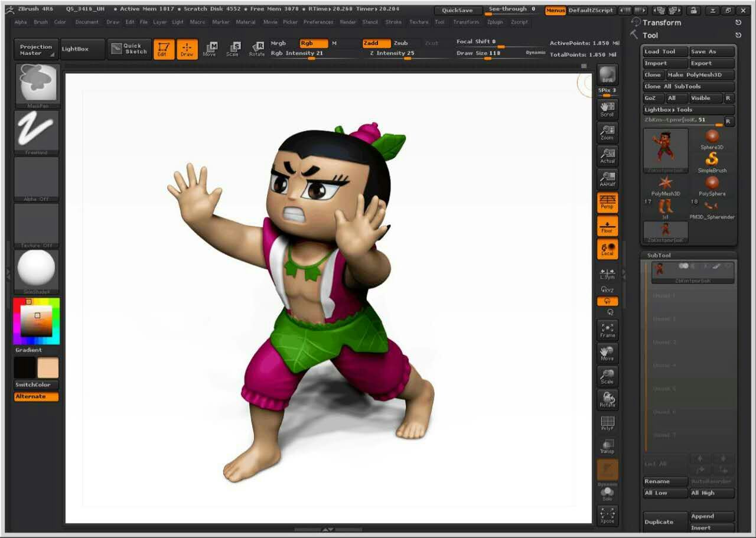This screenshot has height=538, width=756.
Task: Enable Zsub sculpting mode
Action: tap(401, 43)
